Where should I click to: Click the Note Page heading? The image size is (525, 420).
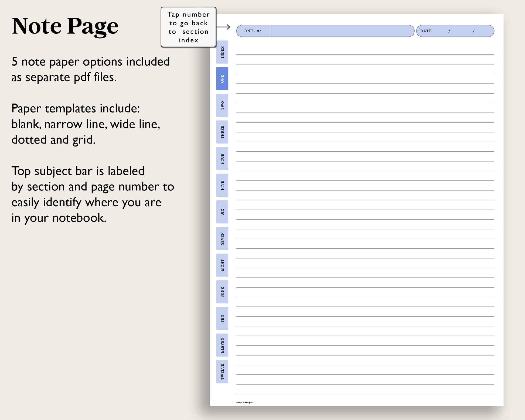(65, 26)
